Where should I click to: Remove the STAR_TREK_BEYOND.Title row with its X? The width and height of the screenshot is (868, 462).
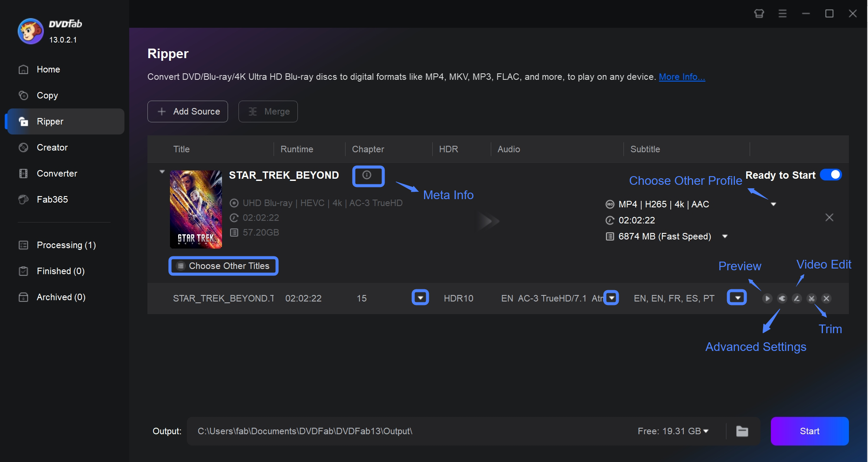point(826,298)
